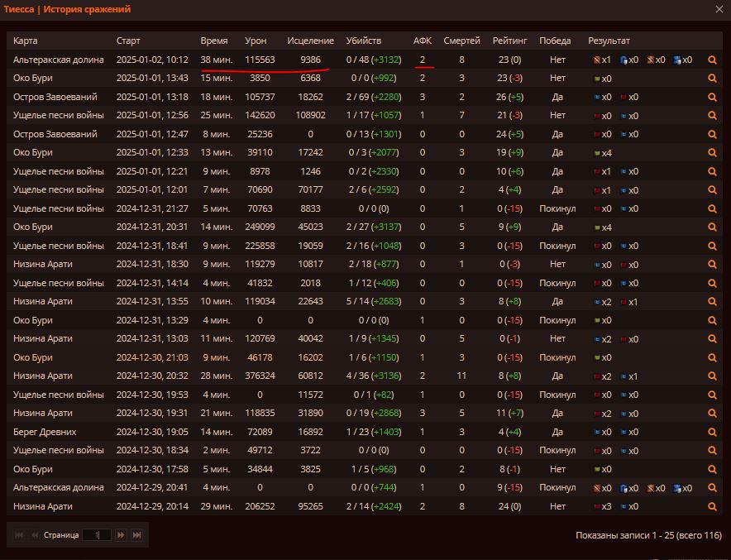Screen dimensions: 731x560
Task: Jump to the last page of records
Action: tap(137, 535)
